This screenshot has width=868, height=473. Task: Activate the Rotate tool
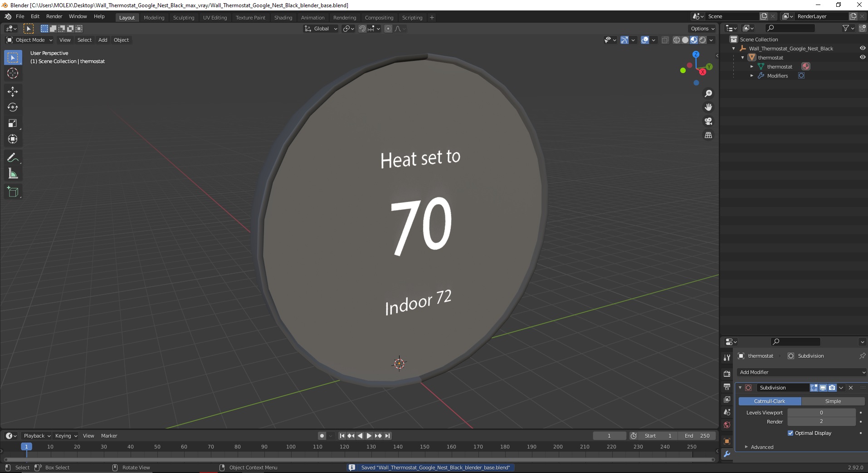point(13,107)
